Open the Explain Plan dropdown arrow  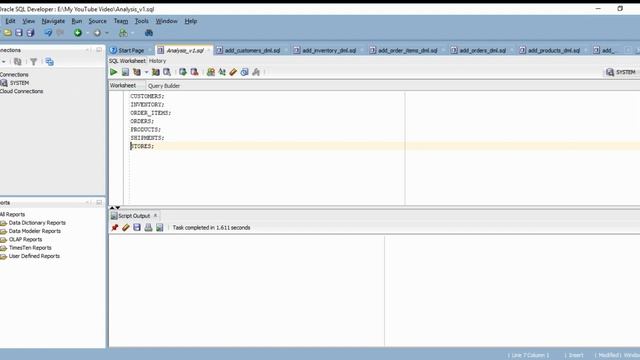click(x=146, y=72)
